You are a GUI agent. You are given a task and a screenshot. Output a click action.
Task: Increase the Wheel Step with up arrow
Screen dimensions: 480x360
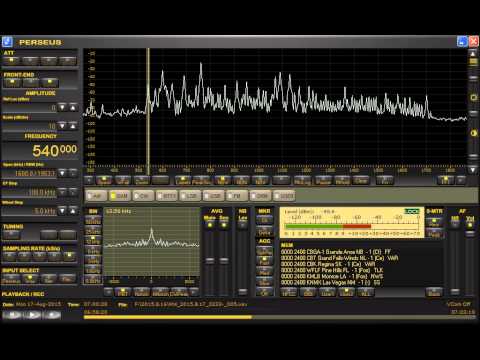click(73, 211)
